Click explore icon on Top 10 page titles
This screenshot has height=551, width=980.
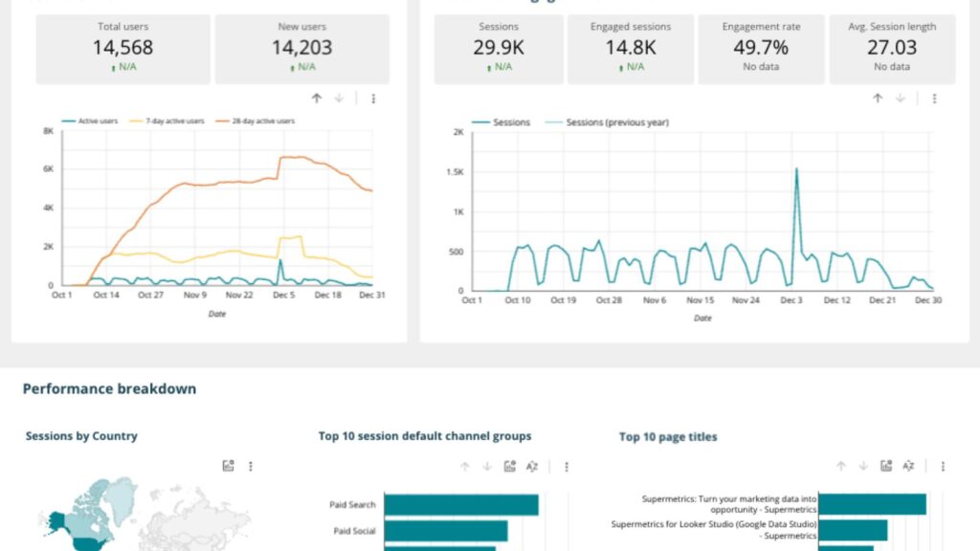[886, 466]
